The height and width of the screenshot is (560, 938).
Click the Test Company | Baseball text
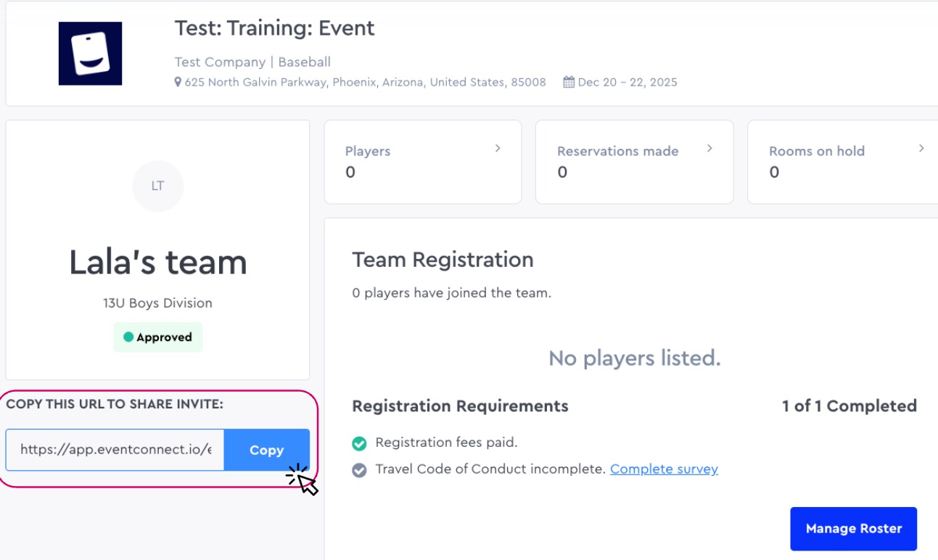tap(252, 62)
